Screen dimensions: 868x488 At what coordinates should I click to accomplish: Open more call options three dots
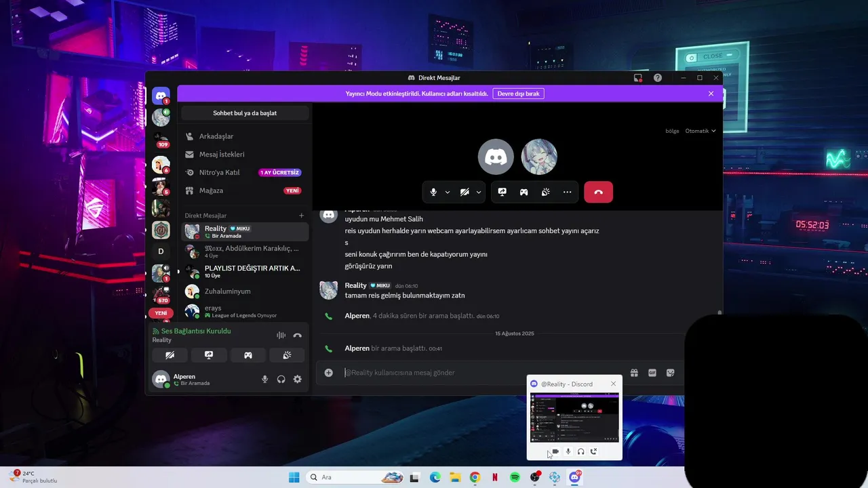pos(568,192)
